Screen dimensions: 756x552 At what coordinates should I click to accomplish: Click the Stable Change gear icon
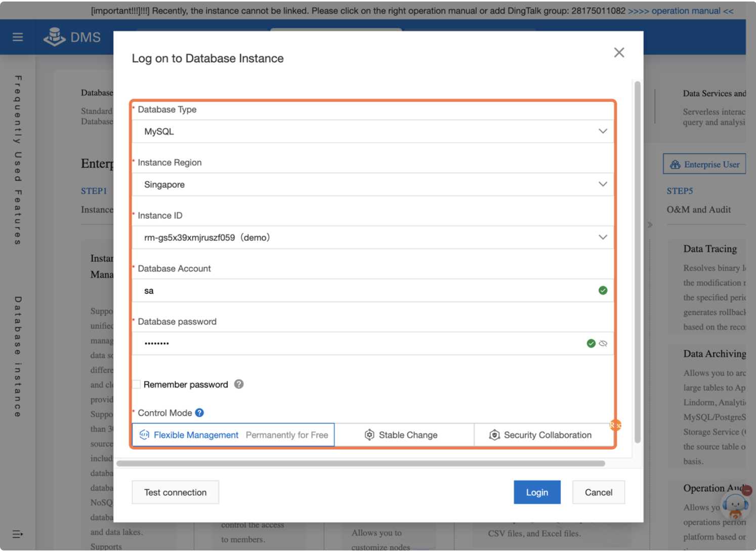(369, 435)
